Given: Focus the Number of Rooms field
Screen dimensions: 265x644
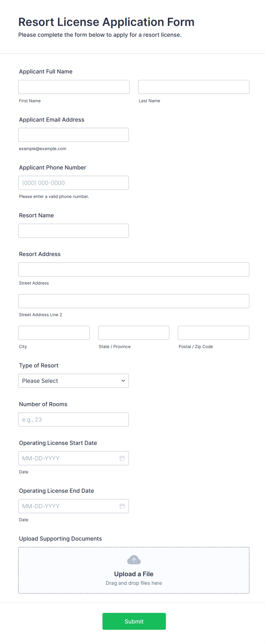Looking at the screenshot, I should tap(74, 420).
